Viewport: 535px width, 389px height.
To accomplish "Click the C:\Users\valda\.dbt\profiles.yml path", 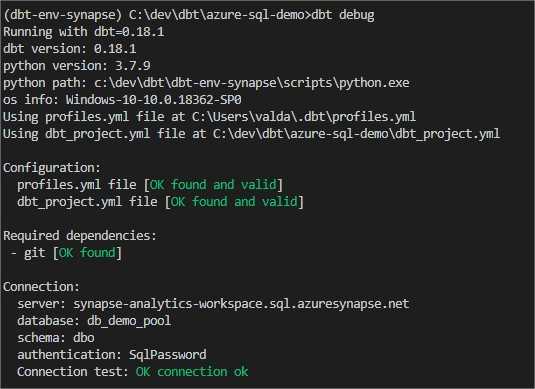I will tap(304, 117).
